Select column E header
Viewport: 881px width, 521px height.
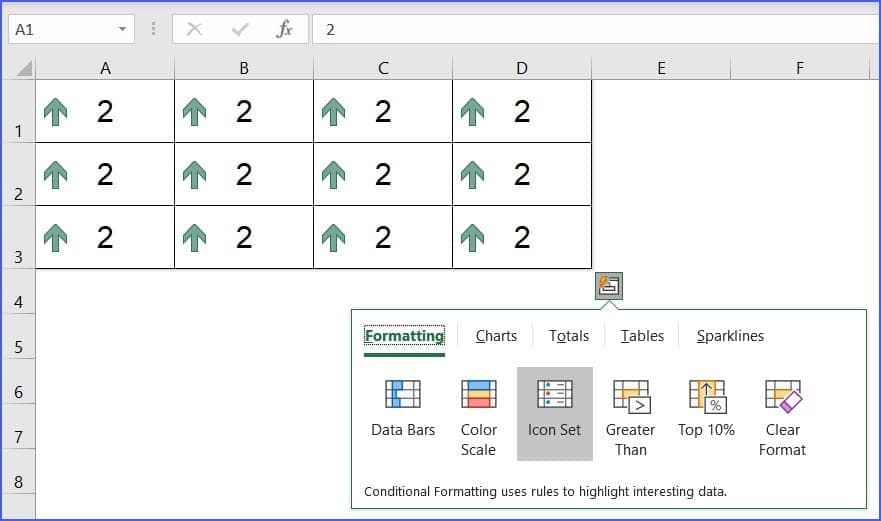point(661,69)
